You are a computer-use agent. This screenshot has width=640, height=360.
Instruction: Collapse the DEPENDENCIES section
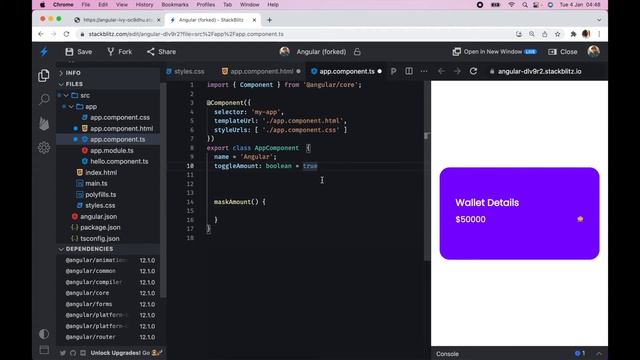pos(109,249)
